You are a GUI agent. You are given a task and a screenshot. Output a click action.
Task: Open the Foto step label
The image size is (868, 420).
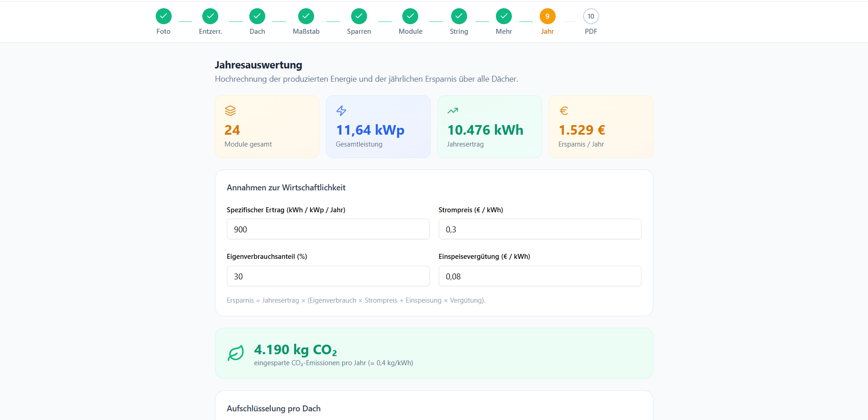point(163,31)
